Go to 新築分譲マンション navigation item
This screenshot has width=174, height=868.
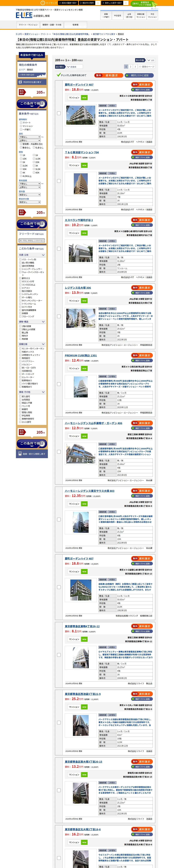(x=141, y=15)
